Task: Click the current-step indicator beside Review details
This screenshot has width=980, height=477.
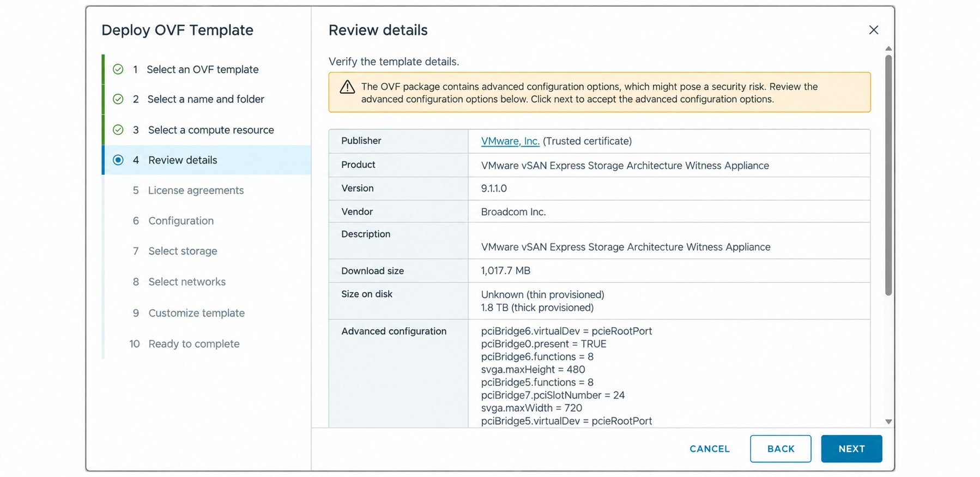Action: [118, 160]
